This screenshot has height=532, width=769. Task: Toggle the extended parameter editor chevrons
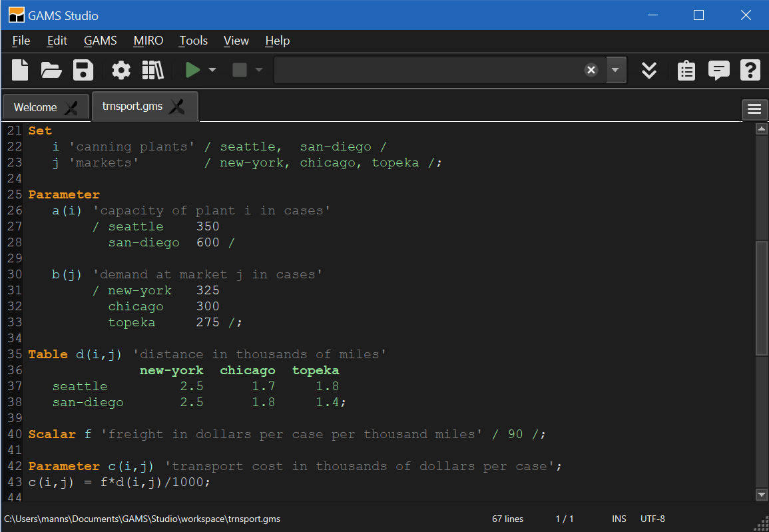tap(649, 70)
